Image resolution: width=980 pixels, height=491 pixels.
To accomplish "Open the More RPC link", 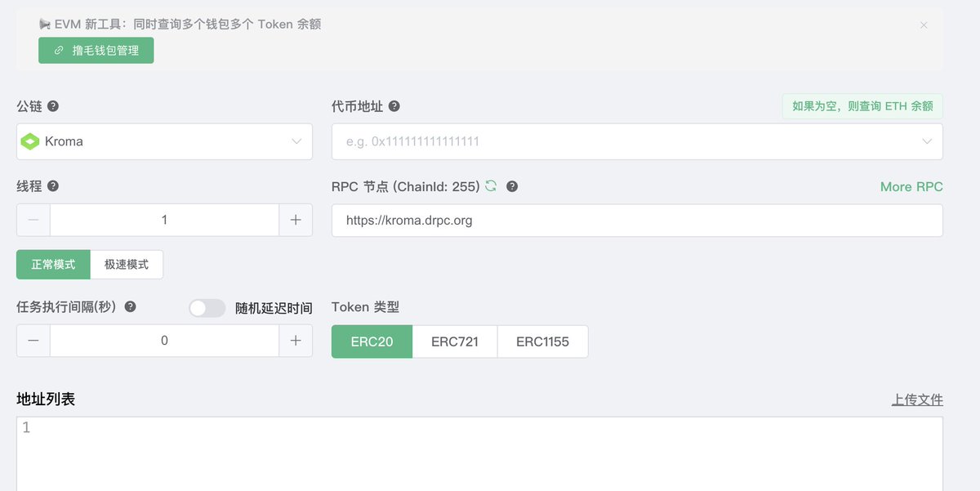I will pyautogui.click(x=911, y=186).
